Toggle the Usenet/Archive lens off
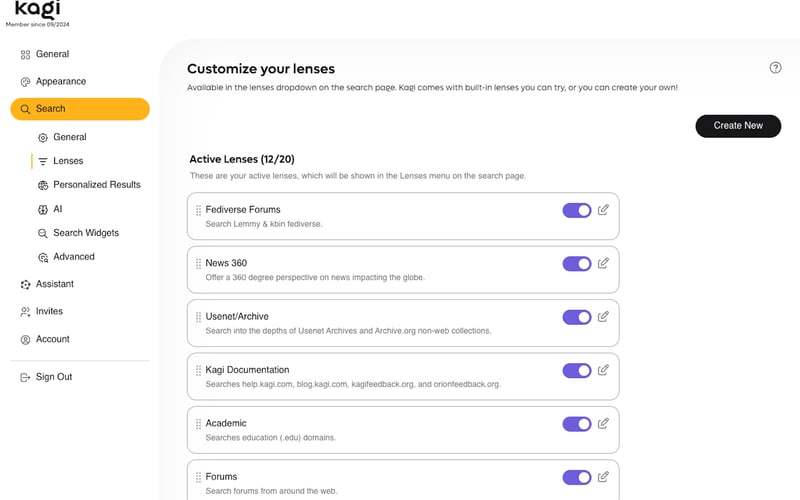The image size is (800, 500). 577,317
